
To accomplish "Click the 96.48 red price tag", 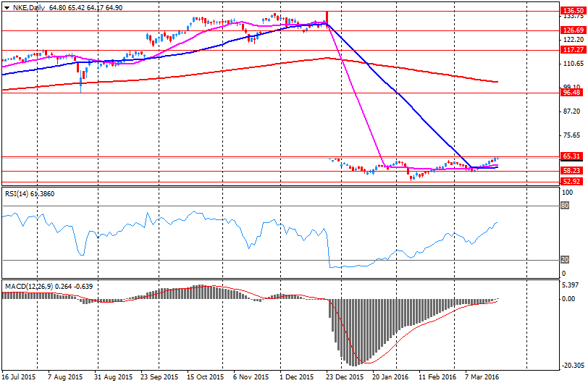I will tap(572, 93).
